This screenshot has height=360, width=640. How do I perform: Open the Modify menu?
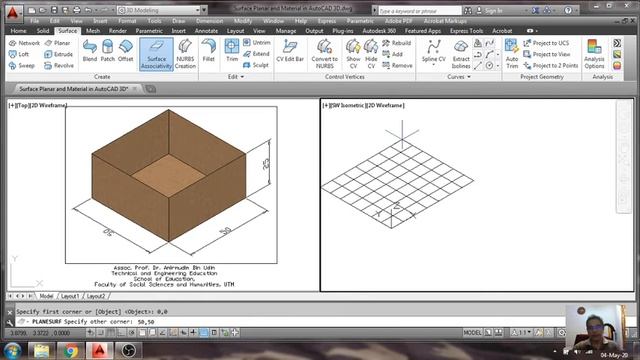(x=243, y=21)
